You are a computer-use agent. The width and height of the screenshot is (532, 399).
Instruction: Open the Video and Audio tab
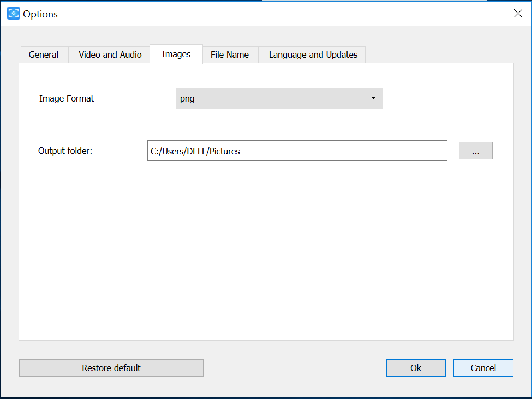(110, 55)
